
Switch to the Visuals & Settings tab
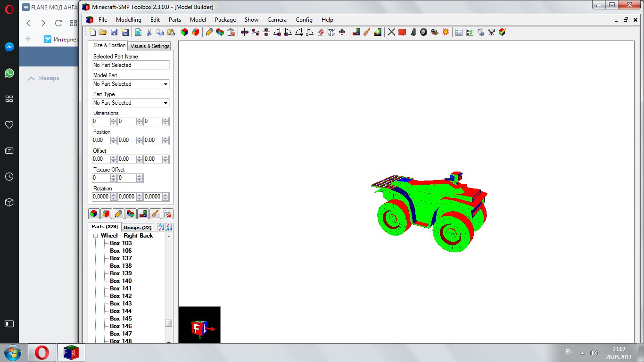click(149, 46)
